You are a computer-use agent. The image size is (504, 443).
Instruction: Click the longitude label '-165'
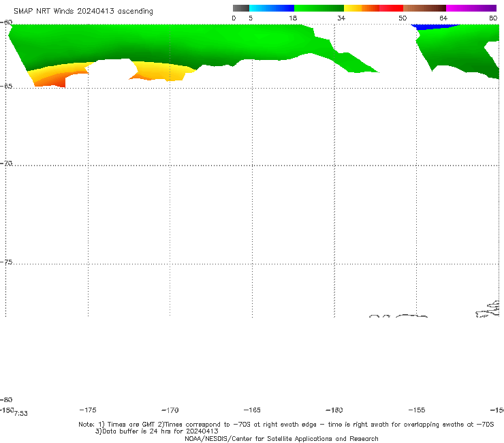coord(252,410)
